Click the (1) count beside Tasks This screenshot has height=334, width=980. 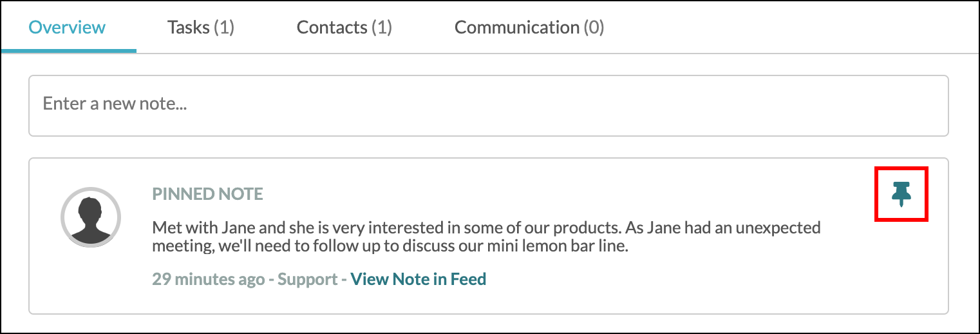[x=224, y=28]
